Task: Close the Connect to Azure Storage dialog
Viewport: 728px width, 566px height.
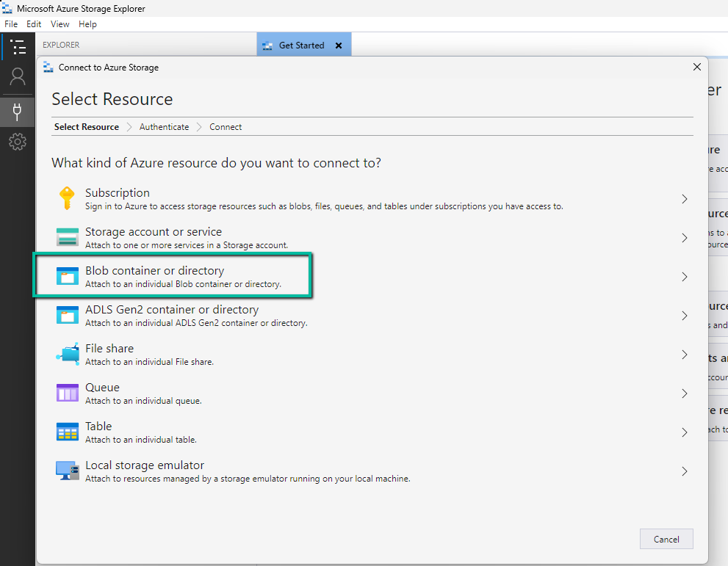Action: 697,67
